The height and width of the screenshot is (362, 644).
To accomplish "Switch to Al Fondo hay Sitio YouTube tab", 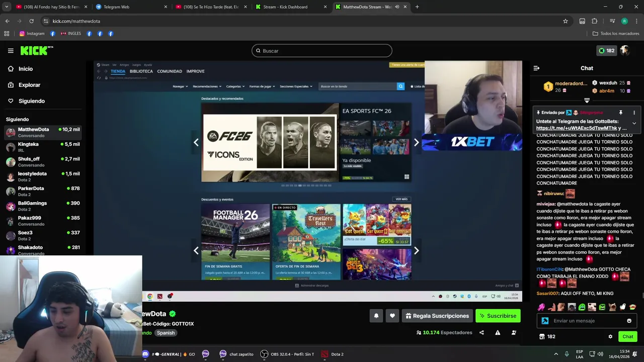I will [x=50, y=7].
